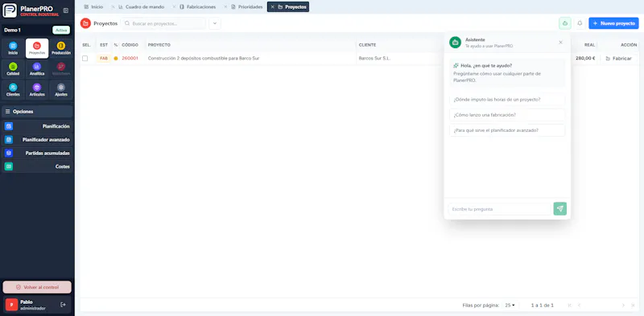Go to first page arrow in pagination
The image size is (644, 316).
tap(569, 306)
